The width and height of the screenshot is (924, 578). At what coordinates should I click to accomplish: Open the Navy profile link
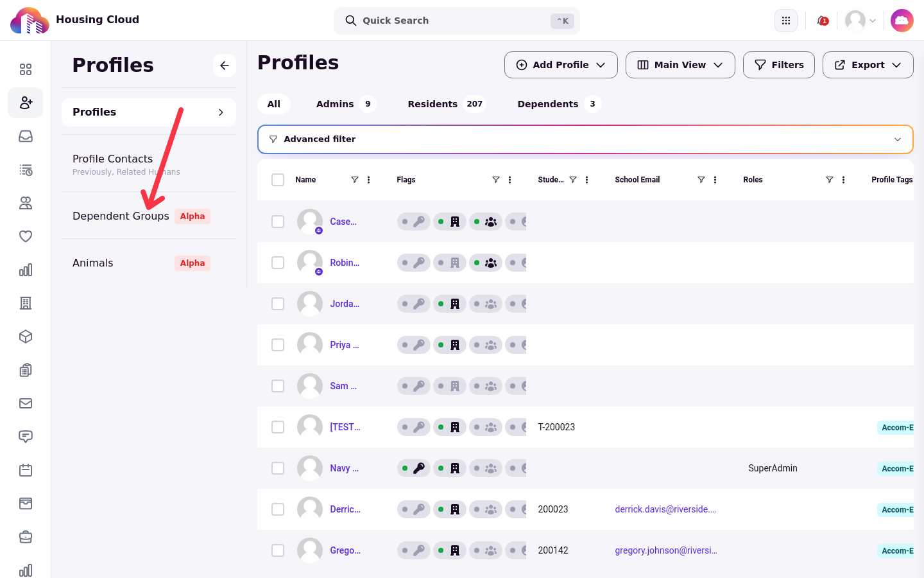click(x=344, y=468)
